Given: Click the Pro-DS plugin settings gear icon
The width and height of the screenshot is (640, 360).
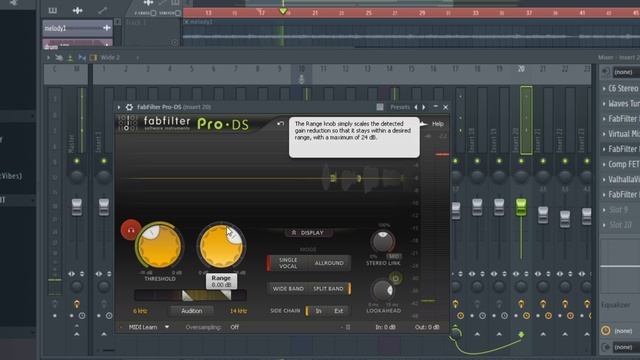Looking at the screenshot, I should (x=129, y=107).
